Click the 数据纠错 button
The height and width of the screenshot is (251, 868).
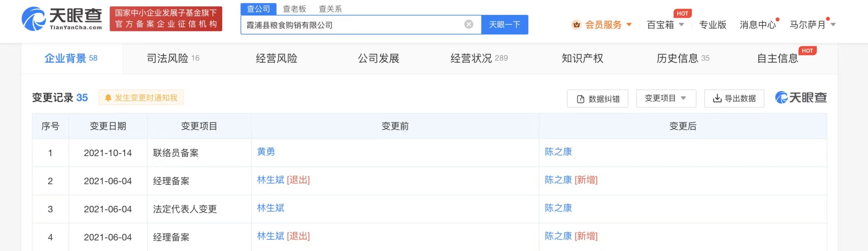598,99
